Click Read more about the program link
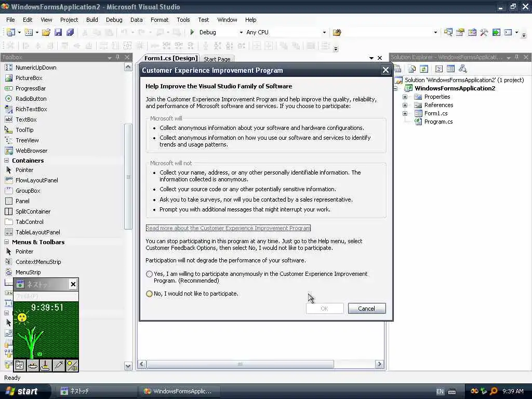Image resolution: width=532 pixels, height=399 pixels. 228,228
